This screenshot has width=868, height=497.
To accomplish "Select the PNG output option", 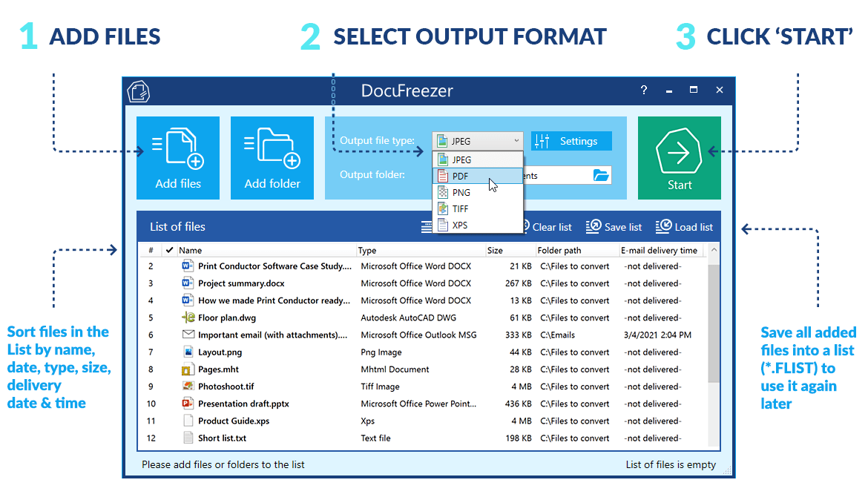I will (x=461, y=193).
